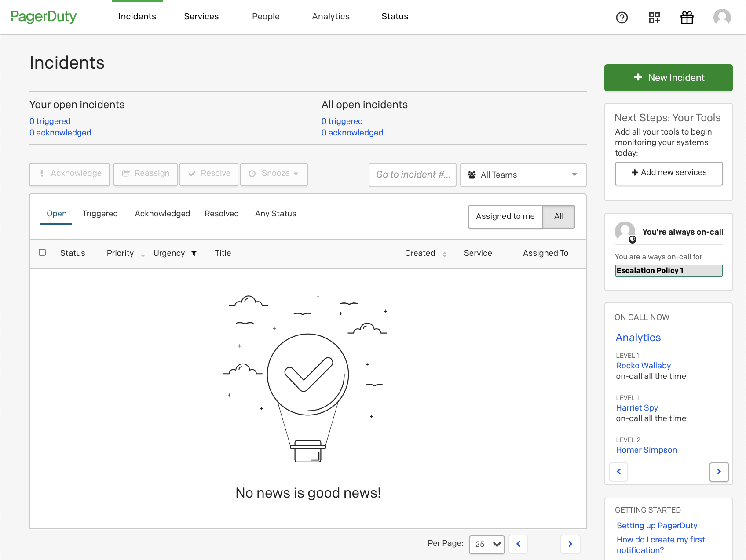Open the Services nav menu
Image resolution: width=746 pixels, height=560 pixels.
click(x=201, y=17)
